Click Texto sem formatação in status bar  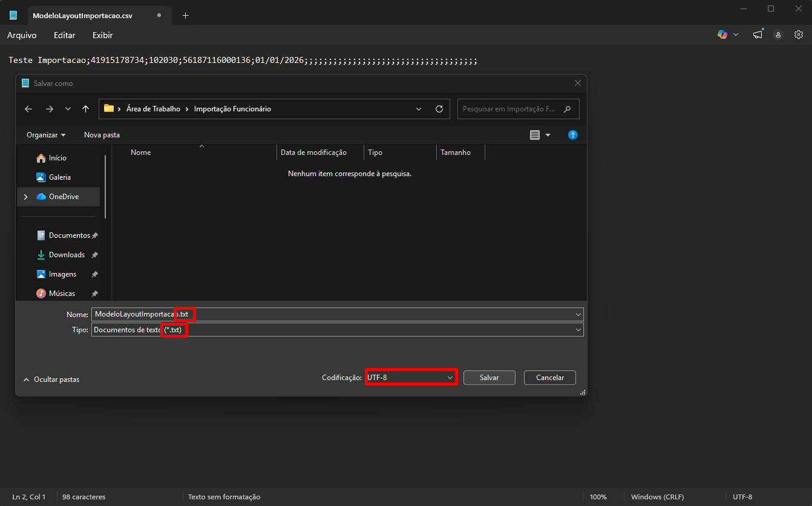224,497
